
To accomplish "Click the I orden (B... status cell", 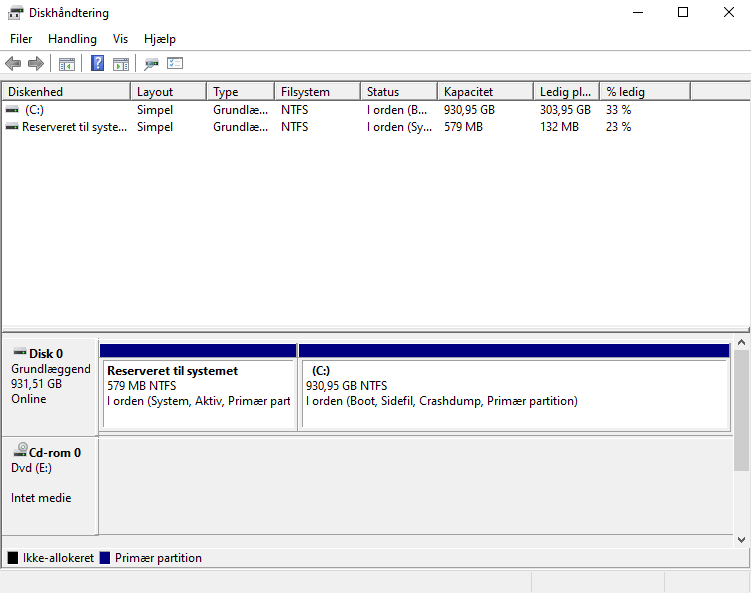I will 397,110.
